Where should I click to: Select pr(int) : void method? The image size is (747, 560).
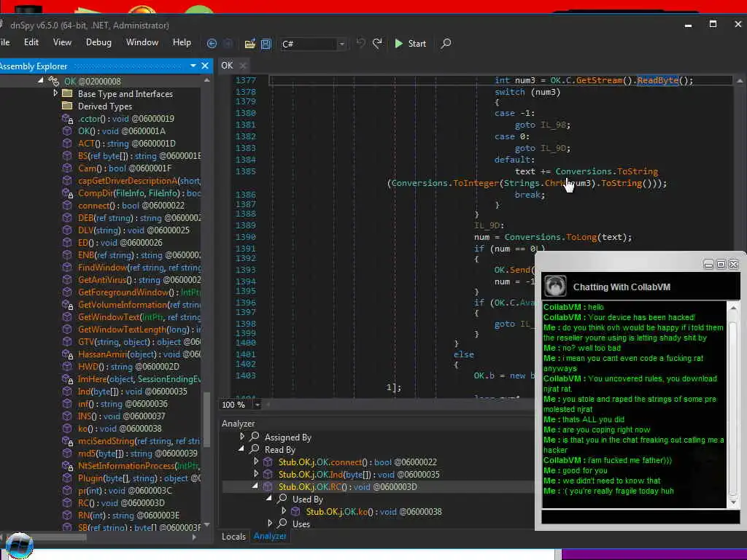click(x=125, y=490)
